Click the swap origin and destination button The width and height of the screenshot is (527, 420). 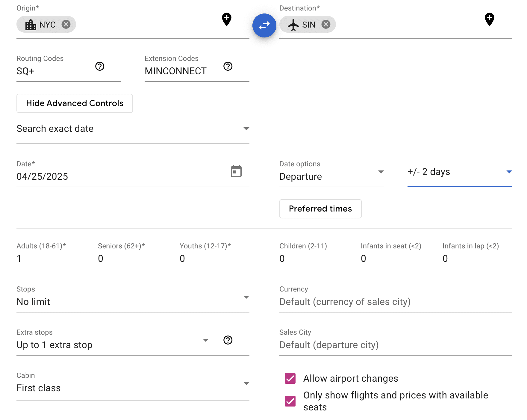coord(264,25)
